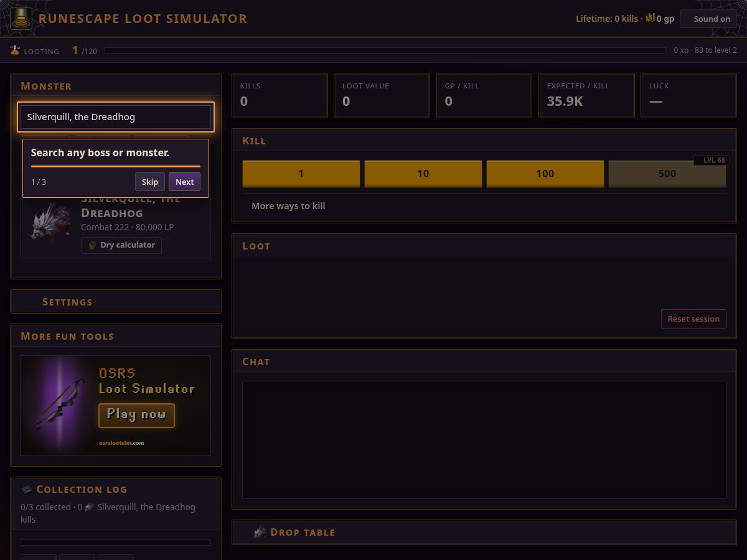Screen dimensions: 747x560
Task: Click Next in the tutorial tooltip
Action: click(184, 182)
